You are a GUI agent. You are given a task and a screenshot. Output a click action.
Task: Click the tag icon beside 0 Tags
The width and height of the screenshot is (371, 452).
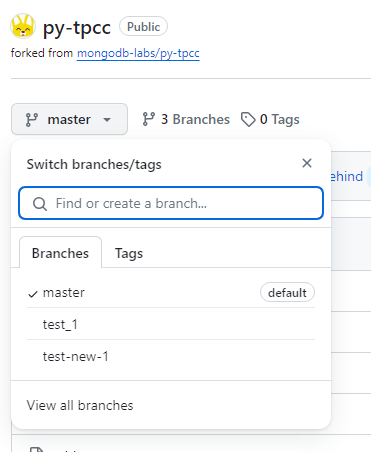pyautogui.click(x=248, y=120)
